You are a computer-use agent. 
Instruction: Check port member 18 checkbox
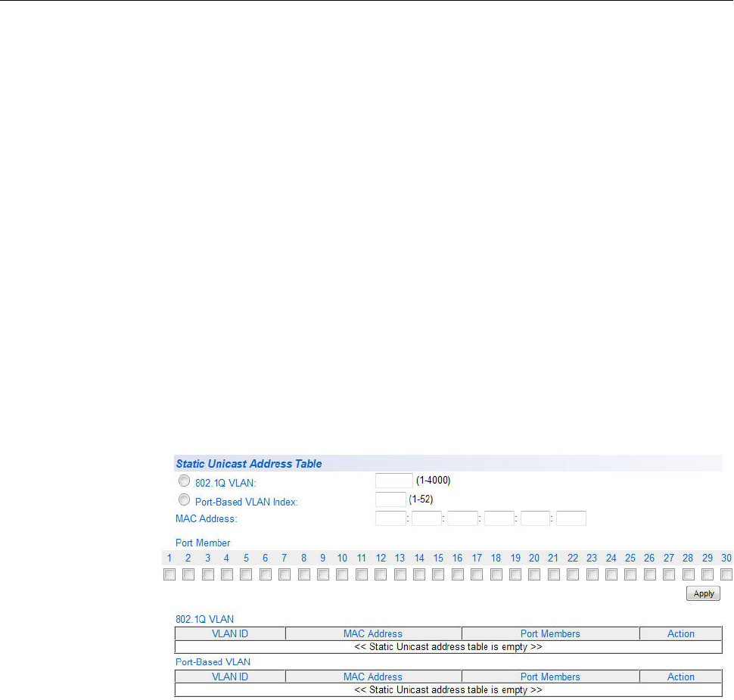pyautogui.click(x=496, y=574)
